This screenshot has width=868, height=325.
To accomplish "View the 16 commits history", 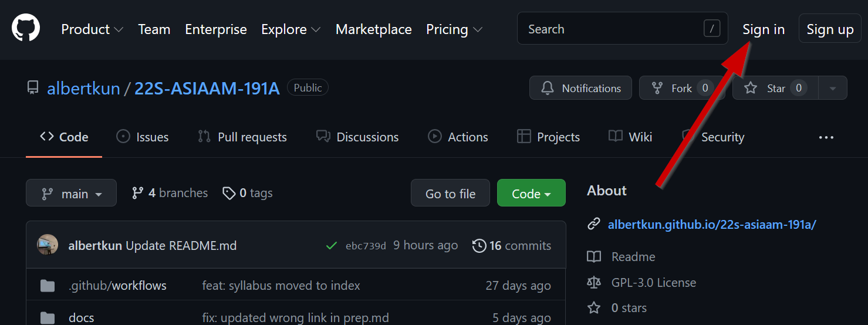I will (512, 246).
